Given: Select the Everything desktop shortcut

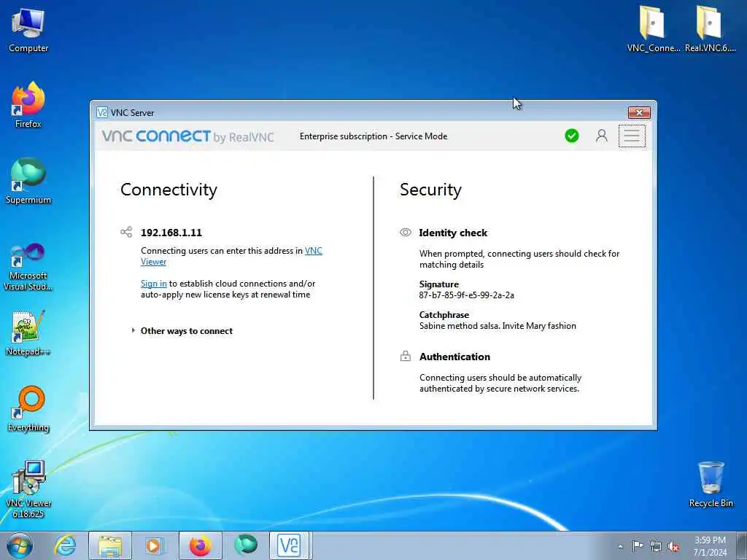Looking at the screenshot, I should 28,409.
